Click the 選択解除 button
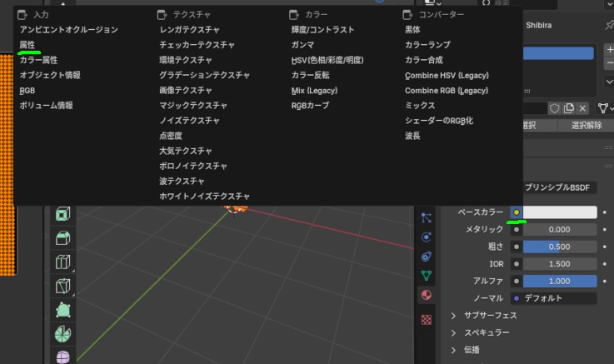Viewport: 614px width, 364px height. 587,125
